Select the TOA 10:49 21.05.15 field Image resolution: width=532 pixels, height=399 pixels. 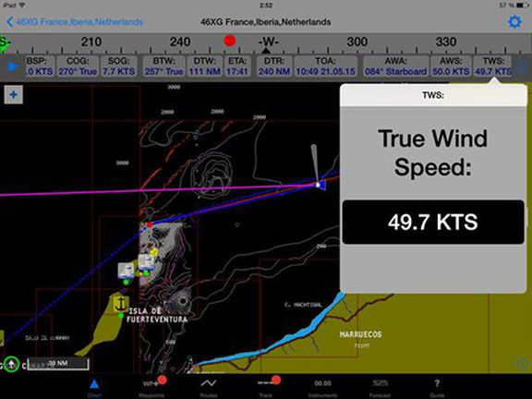[x=326, y=66]
